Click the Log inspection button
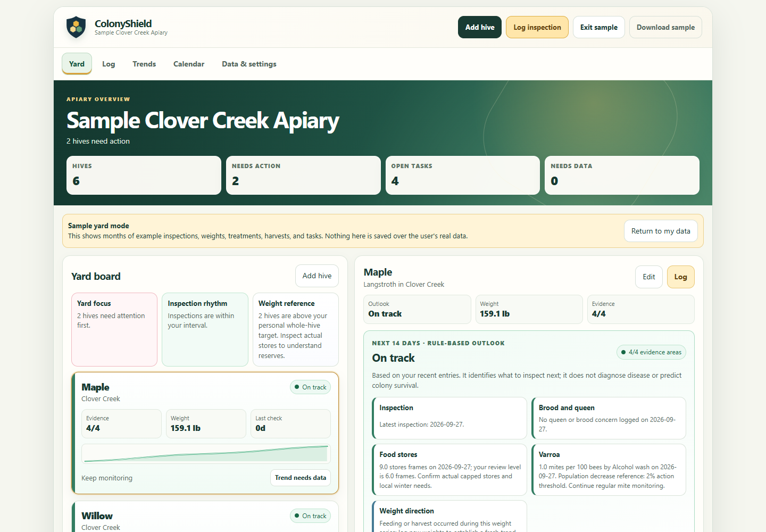The width and height of the screenshot is (766, 532). click(537, 27)
